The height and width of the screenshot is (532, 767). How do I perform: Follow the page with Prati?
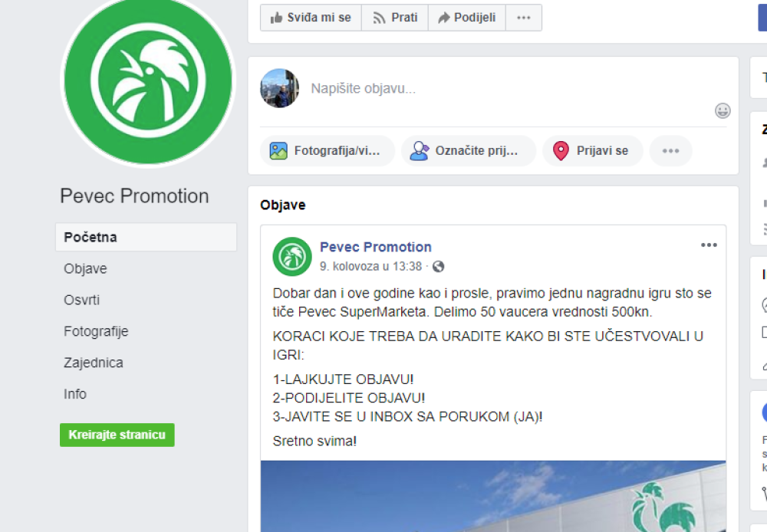395,18
